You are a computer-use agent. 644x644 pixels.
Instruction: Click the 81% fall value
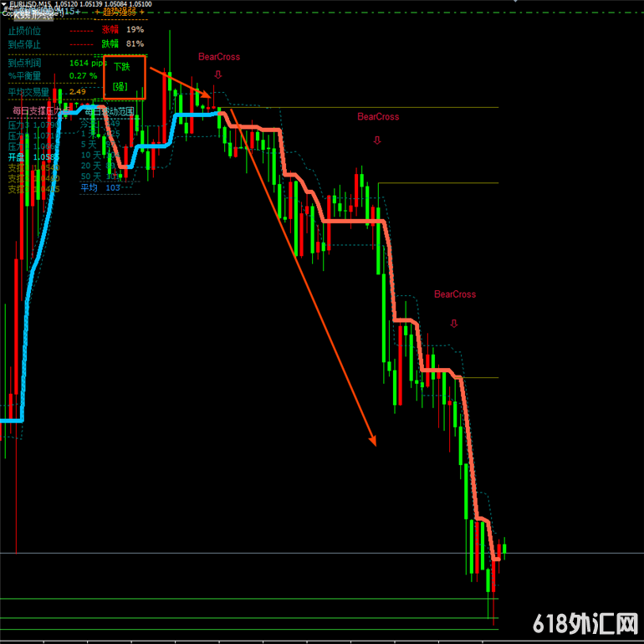pyautogui.click(x=135, y=43)
